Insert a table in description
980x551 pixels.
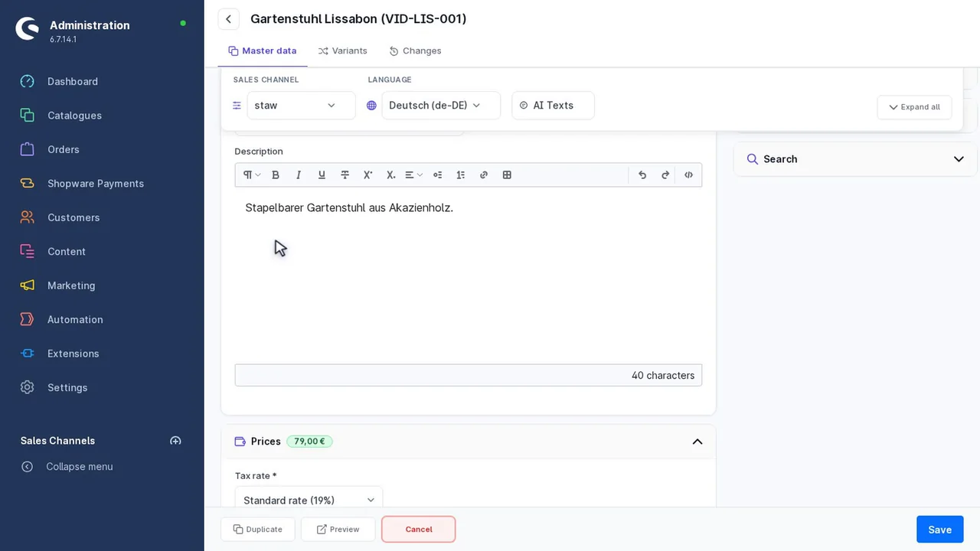[507, 175]
